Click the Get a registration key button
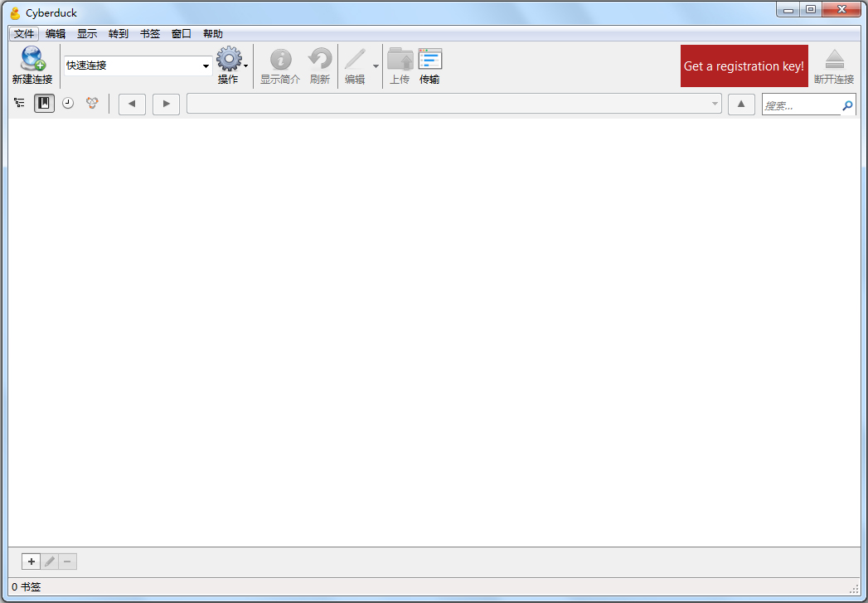Viewport: 868px width, 603px height. (x=744, y=66)
